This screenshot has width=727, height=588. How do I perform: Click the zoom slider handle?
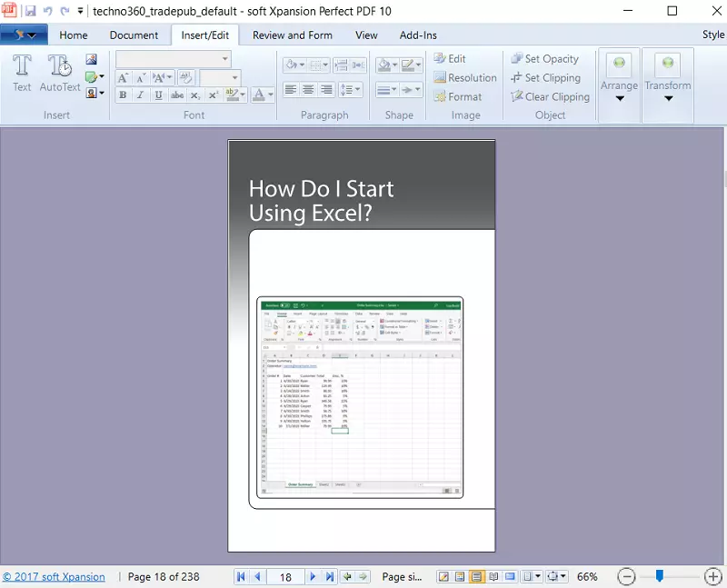pos(660,576)
